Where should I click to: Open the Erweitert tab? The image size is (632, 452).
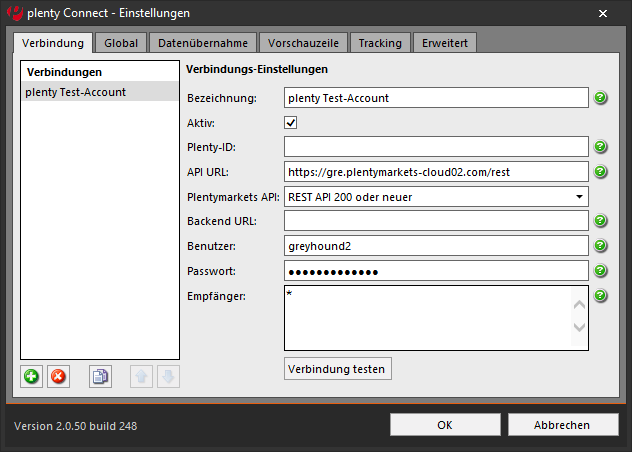tap(445, 43)
